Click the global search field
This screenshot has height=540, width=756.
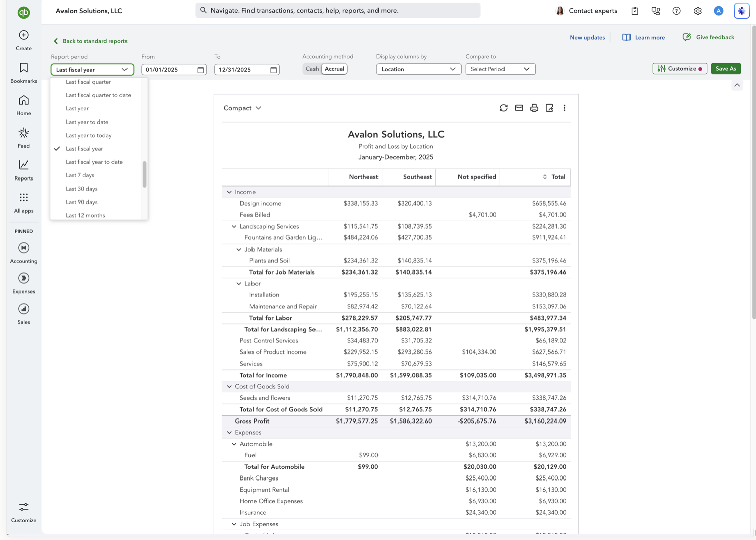pos(338,10)
